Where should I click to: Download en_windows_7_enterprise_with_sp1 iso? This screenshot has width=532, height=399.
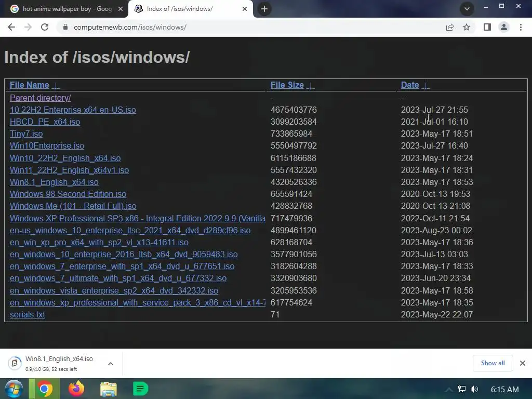[122, 266]
